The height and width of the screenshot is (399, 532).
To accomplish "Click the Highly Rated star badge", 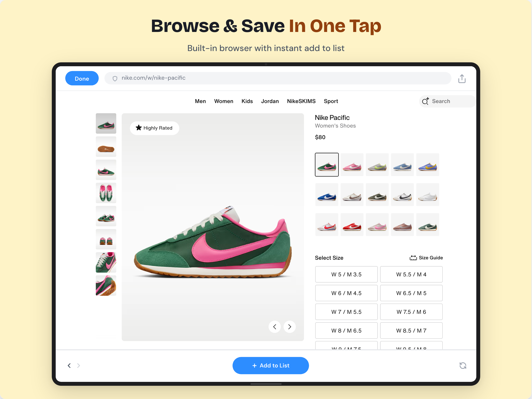I will tap(154, 128).
